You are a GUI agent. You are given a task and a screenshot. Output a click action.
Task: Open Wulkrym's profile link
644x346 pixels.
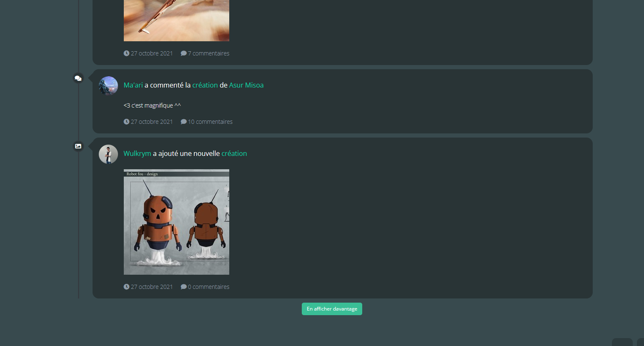pyautogui.click(x=137, y=153)
